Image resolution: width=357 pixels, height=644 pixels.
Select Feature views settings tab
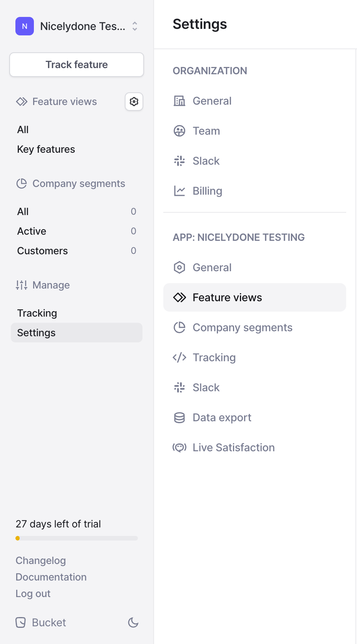click(255, 297)
